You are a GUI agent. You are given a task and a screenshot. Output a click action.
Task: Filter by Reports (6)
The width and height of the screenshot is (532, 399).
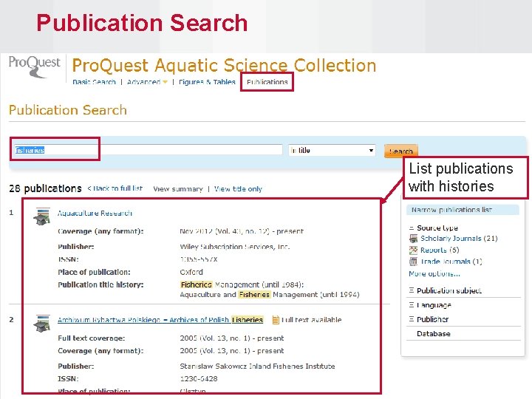point(440,250)
